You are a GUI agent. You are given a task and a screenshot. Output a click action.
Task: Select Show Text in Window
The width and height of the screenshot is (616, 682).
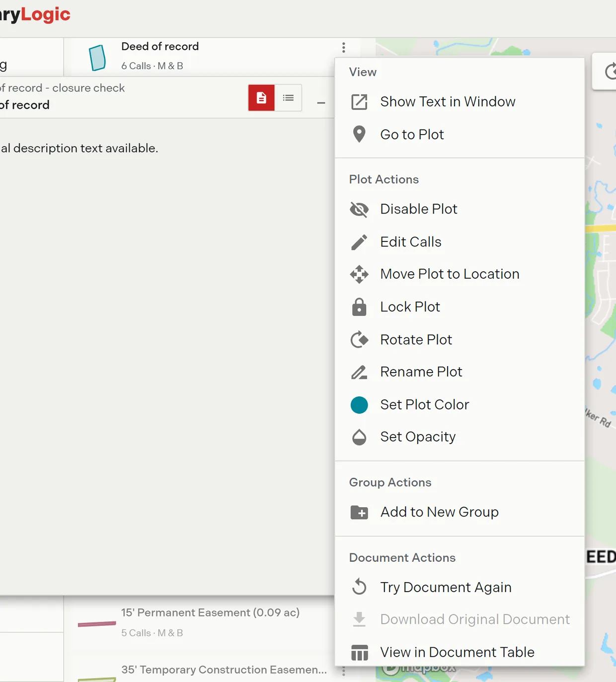pos(460,102)
